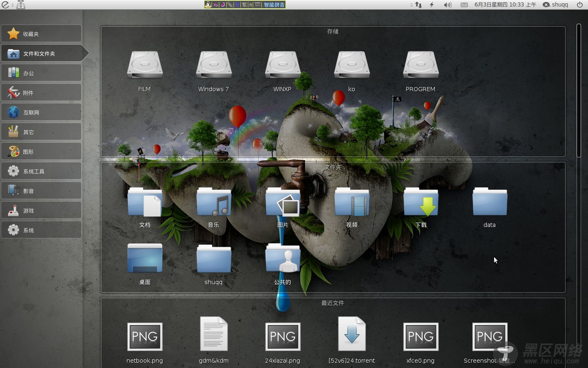
Task: Toggle 繁 traditional Chinese output
Action: pyautogui.click(x=245, y=4)
